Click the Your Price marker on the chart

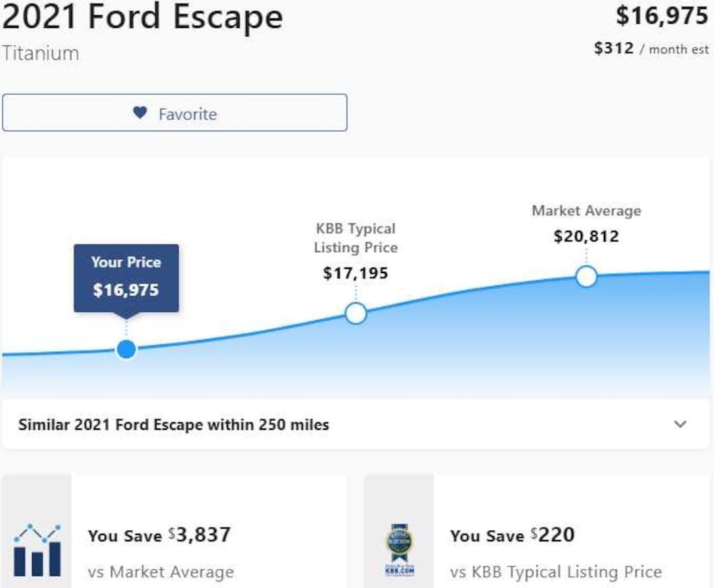126,348
